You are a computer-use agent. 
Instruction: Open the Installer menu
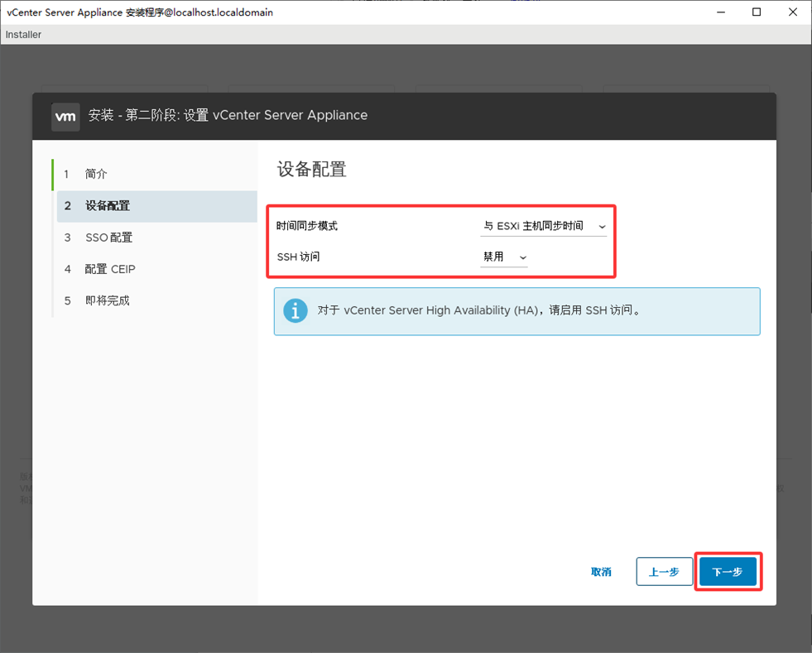tap(23, 35)
